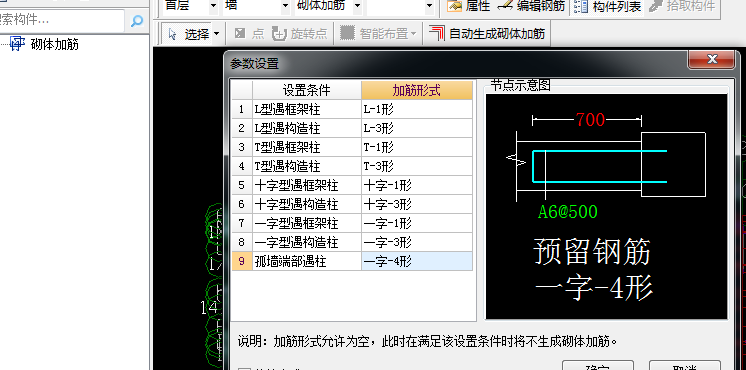Click the 属性 properties icon button
746x370 pixels.
pyautogui.click(x=468, y=6)
